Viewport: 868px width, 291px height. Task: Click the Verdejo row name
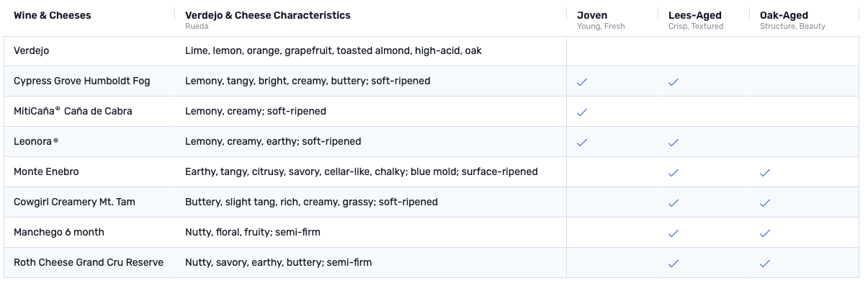tap(31, 51)
